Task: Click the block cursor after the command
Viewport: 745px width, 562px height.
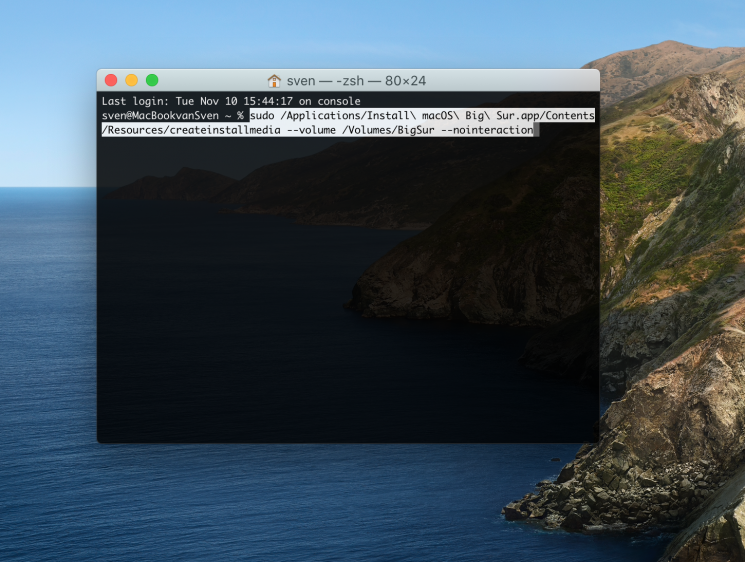Action: coord(537,130)
